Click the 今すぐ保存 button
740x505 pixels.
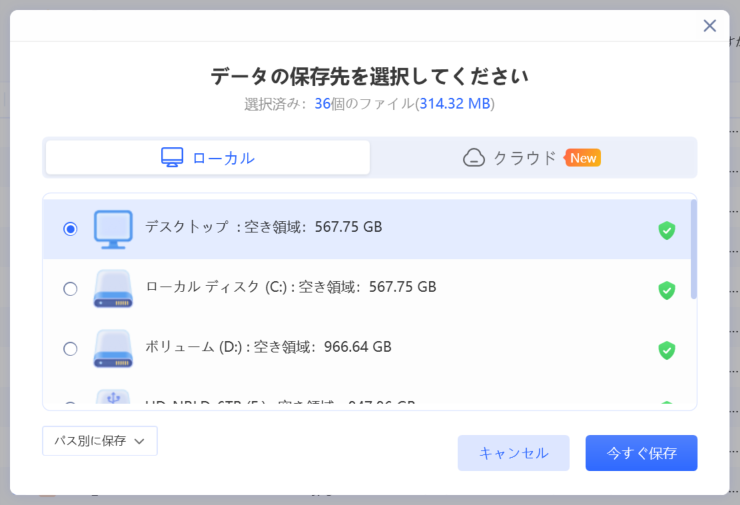click(x=641, y=453)
